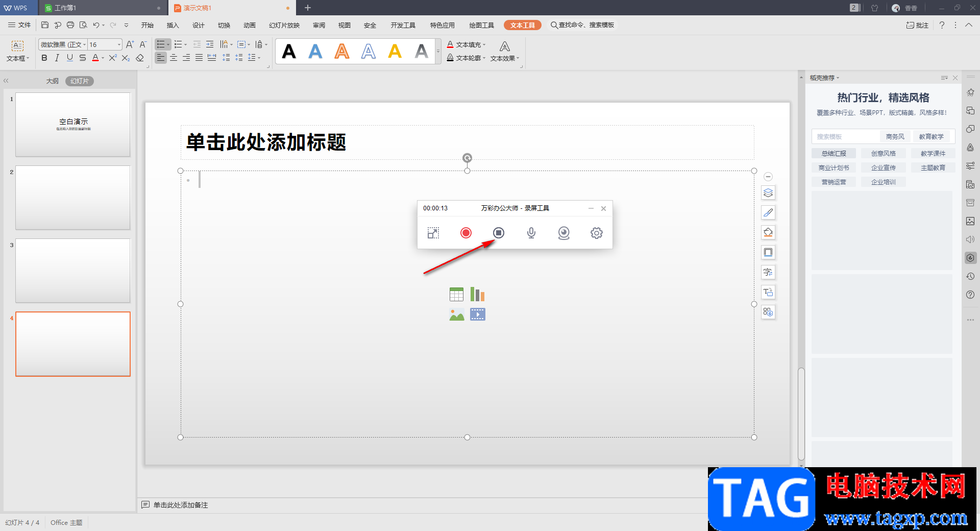This screenshot has height=531, width=980.
Task: Stop the screen recording
Action: (499, 233)
